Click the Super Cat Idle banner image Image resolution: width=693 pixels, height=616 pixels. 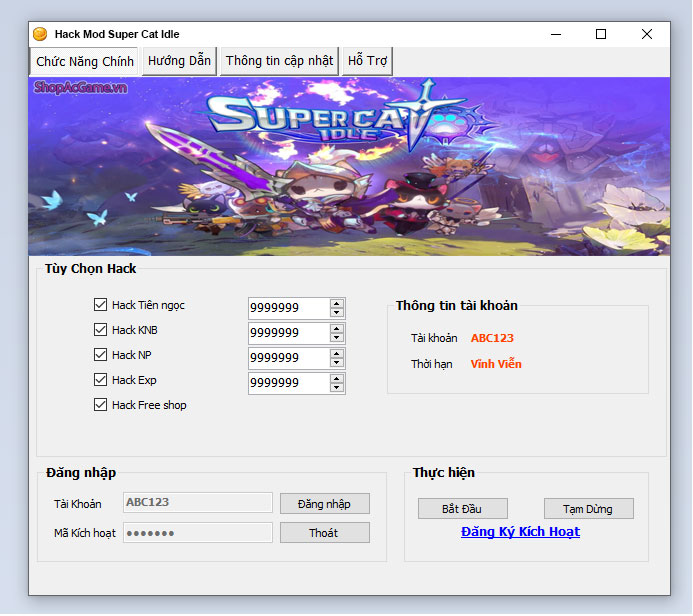pyautogui.click(x=349, y=167)
